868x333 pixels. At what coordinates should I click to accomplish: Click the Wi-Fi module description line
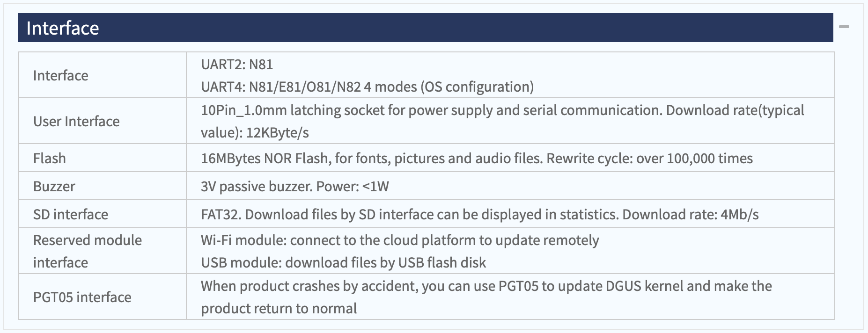coord(400,240)
